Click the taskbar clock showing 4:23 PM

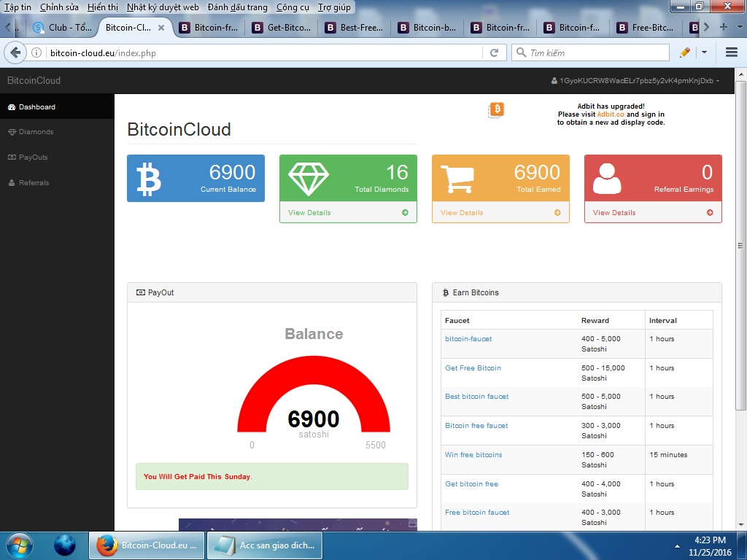[710, 546]
